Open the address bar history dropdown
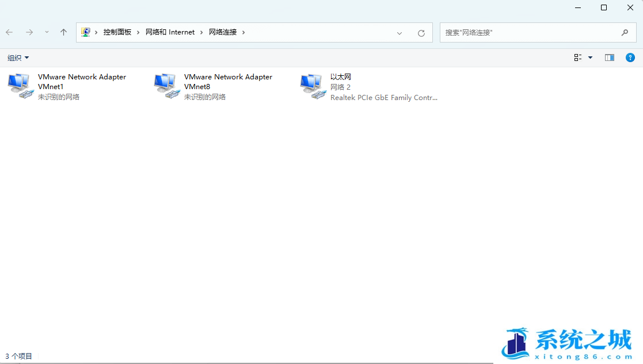The width and height of the screenshot is (643, 364). (x=400, y=32)
